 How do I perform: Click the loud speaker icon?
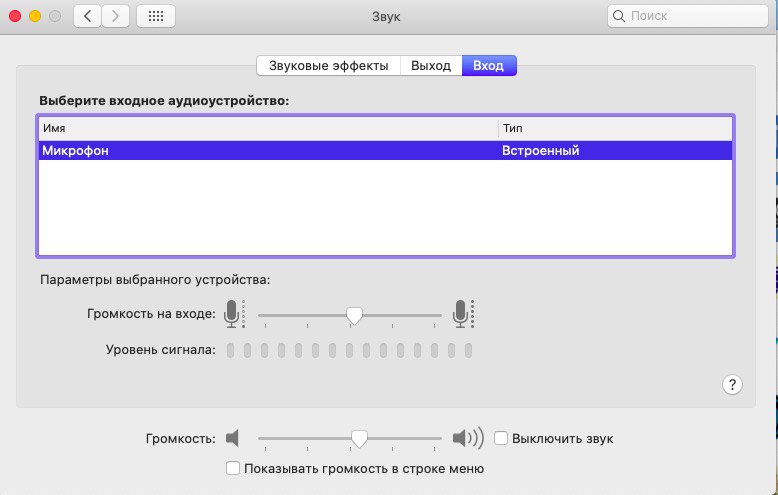pyautogui.click(x=467, y=438)
